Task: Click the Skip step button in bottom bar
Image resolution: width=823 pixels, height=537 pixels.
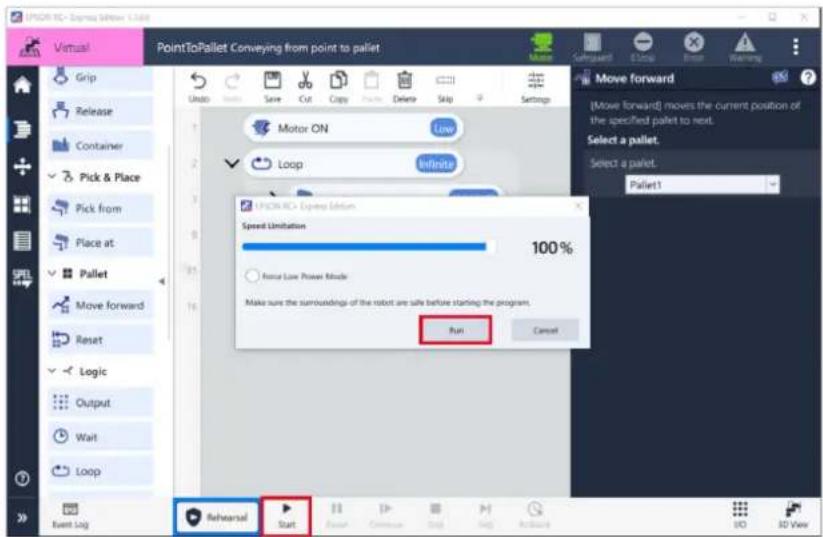Action: (x=485, y=516)
